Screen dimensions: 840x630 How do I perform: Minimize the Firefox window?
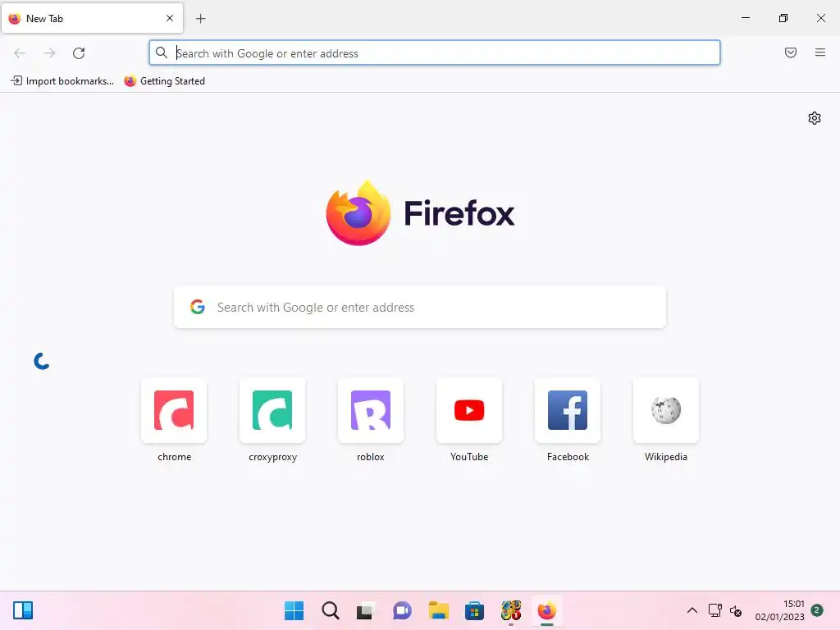[x=745, y=18]
